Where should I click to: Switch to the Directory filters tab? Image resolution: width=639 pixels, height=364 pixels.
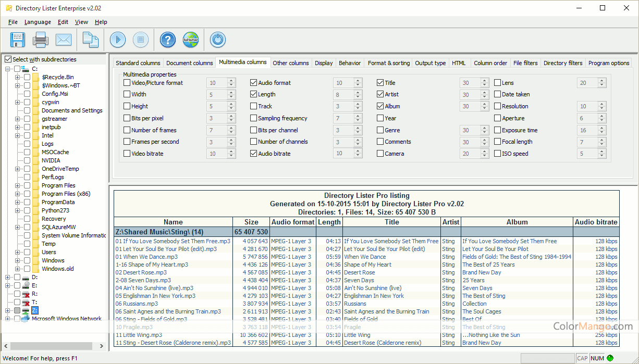(x=563, y=63)
